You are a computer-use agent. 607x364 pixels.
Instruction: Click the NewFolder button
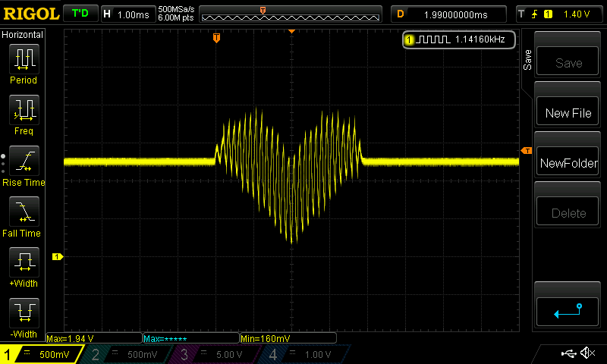[x=568, y=162]
